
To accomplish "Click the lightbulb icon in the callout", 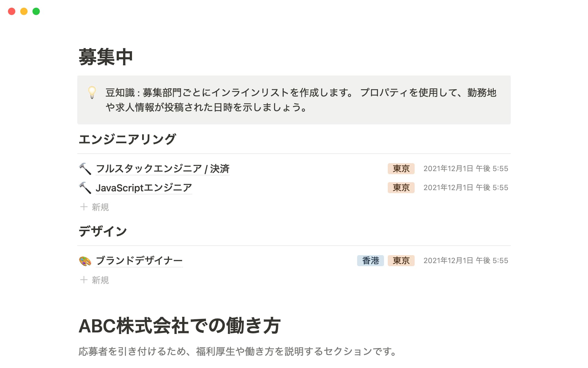I will tap(92, 92).
